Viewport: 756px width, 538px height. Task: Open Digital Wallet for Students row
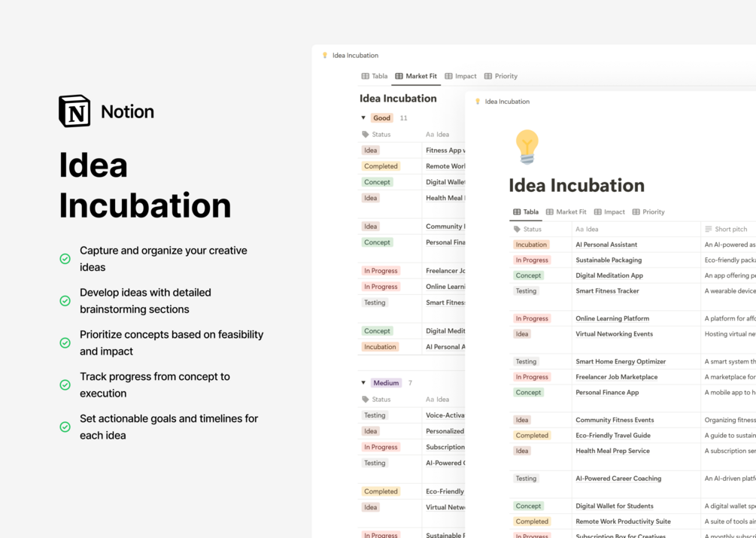coord(615,506)
